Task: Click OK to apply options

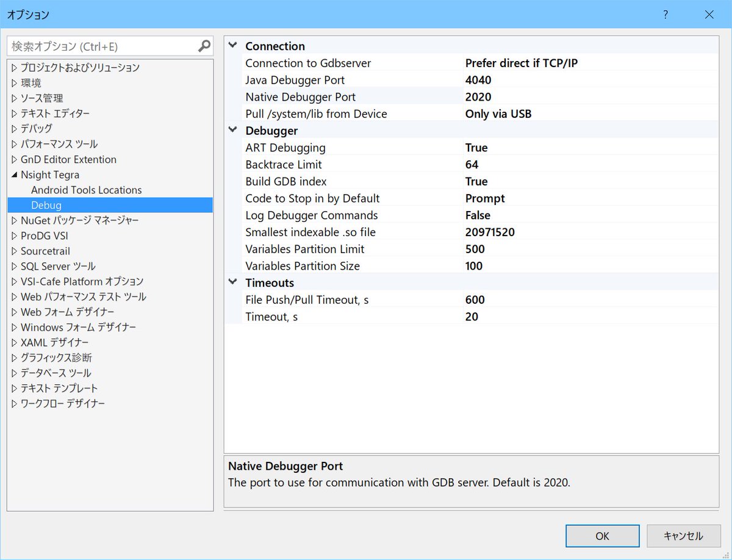Action: point(602,536)
